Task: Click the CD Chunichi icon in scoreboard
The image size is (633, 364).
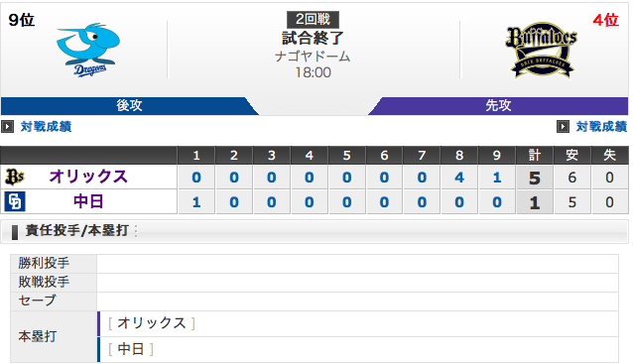Action: coord(15,201)
